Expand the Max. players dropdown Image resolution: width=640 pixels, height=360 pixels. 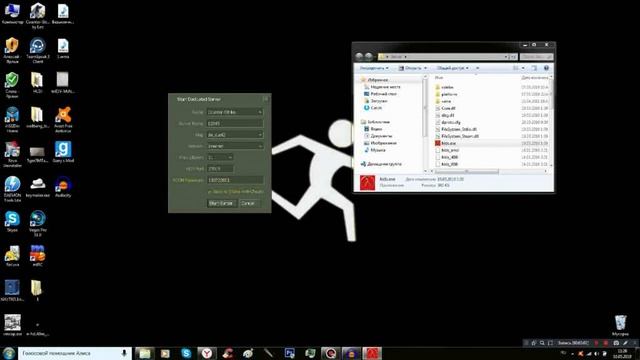(220, 157)
